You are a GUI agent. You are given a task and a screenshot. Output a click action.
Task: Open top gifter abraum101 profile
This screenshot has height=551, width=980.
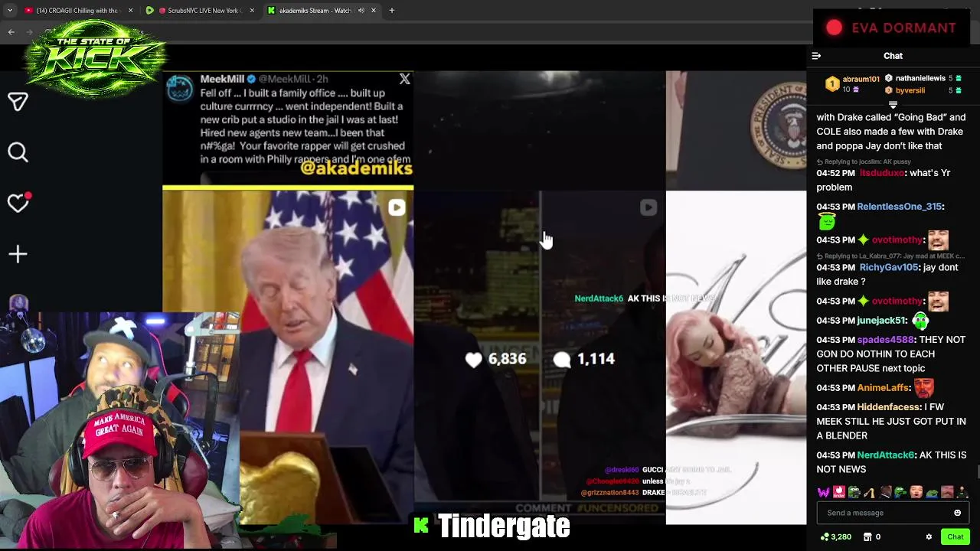click(x=861, y=79)
